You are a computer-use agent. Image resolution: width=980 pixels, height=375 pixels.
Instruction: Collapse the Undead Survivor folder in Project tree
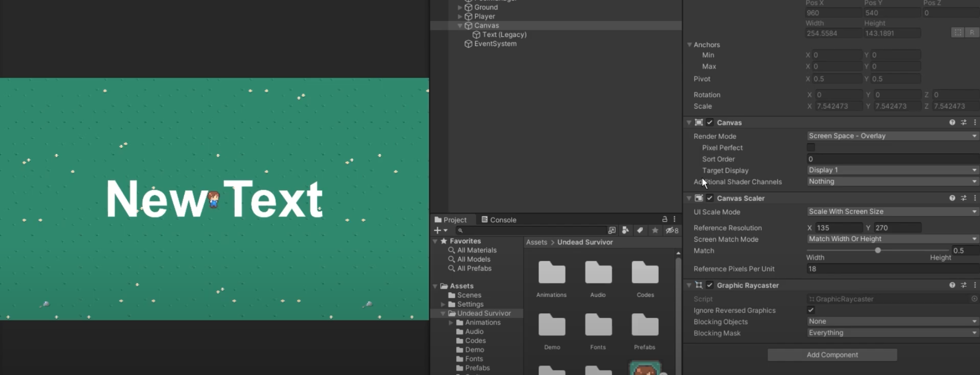pyautogui.click(x=443, y=313)
